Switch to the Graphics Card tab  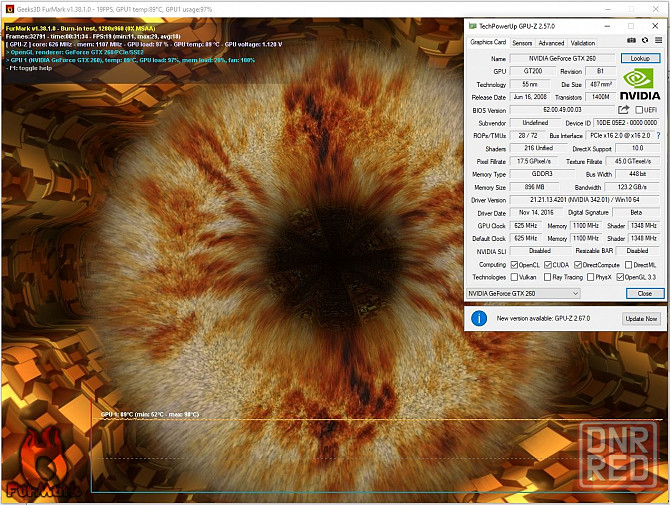(488, 42)
